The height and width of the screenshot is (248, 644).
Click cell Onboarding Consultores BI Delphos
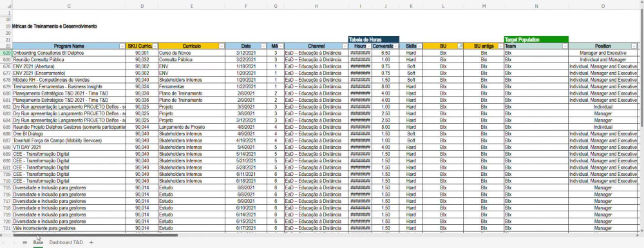click(69, 53)
